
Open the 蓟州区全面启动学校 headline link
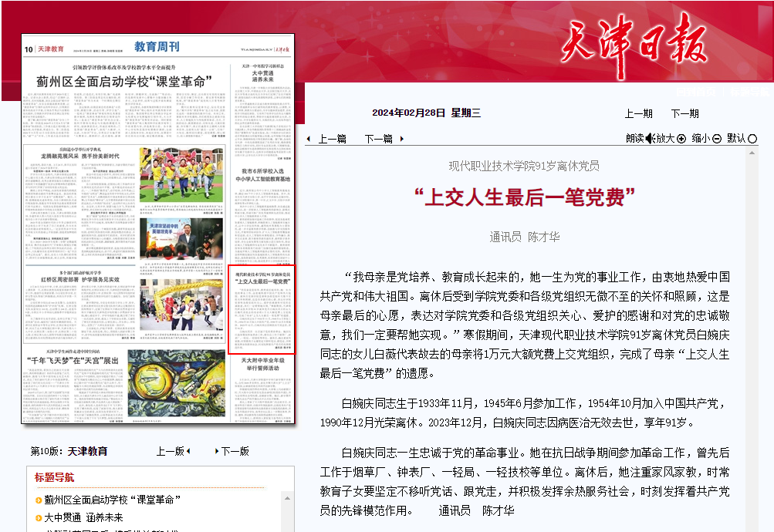pyautogui.click(x=113, y=500)
